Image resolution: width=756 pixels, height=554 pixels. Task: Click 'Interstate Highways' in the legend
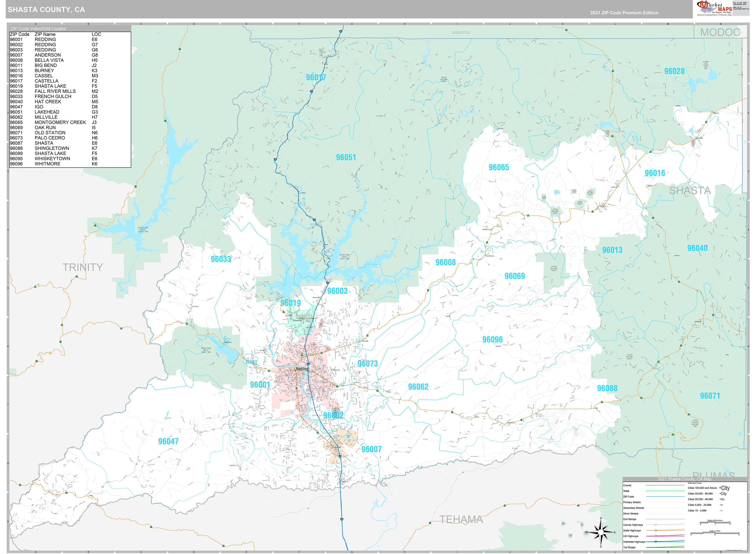[x=634, y=542]
